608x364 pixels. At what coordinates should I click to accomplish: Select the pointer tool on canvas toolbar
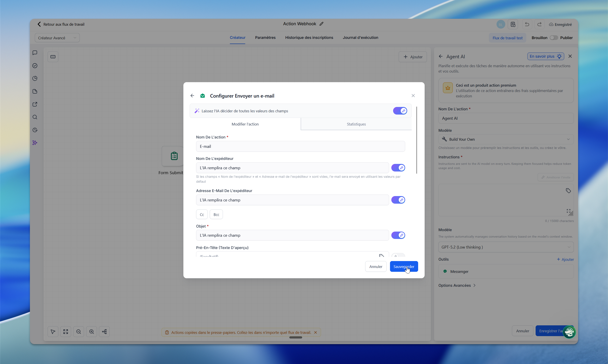click(53, 332)
